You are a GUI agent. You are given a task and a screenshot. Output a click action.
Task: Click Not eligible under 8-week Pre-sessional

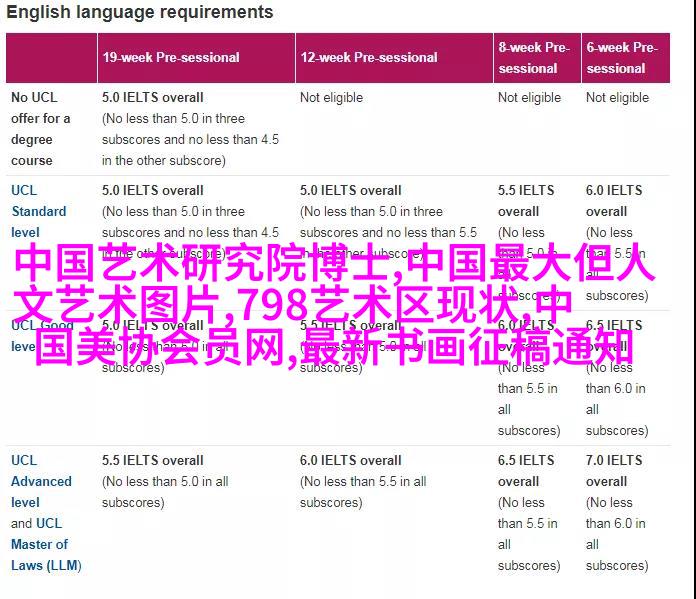click(530, 97)
